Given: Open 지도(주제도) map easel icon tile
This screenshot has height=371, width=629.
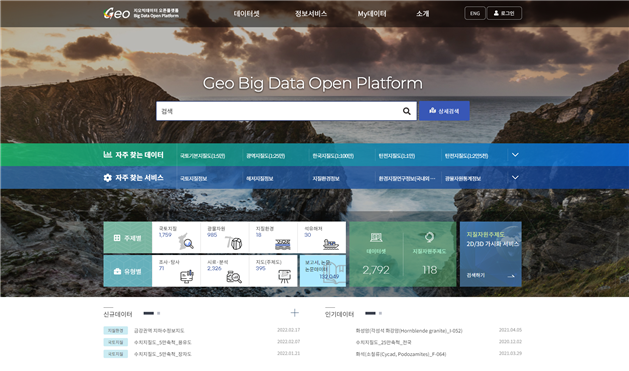Looking at the screenshot, I should pos(273,271).
